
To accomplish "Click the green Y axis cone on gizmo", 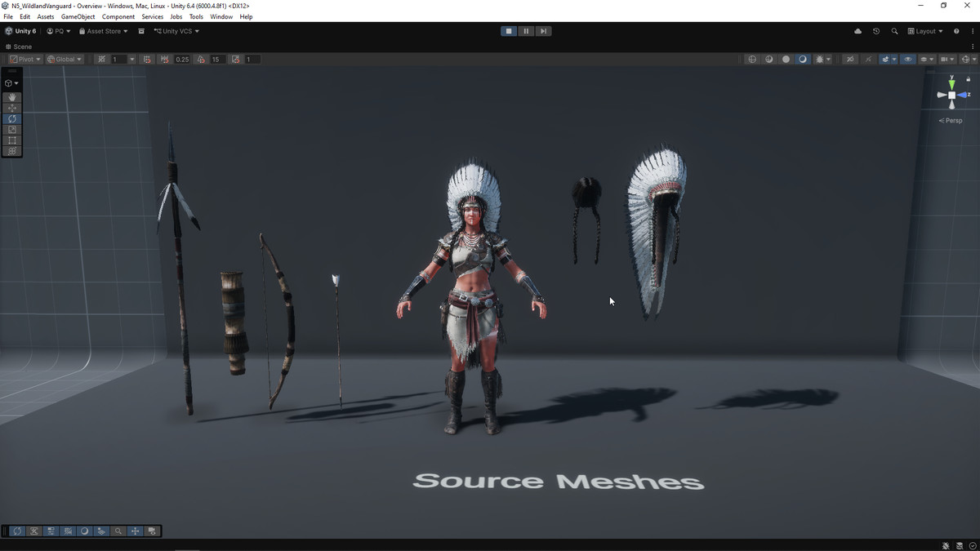I will pyautogui.click(x=951, y=84).
